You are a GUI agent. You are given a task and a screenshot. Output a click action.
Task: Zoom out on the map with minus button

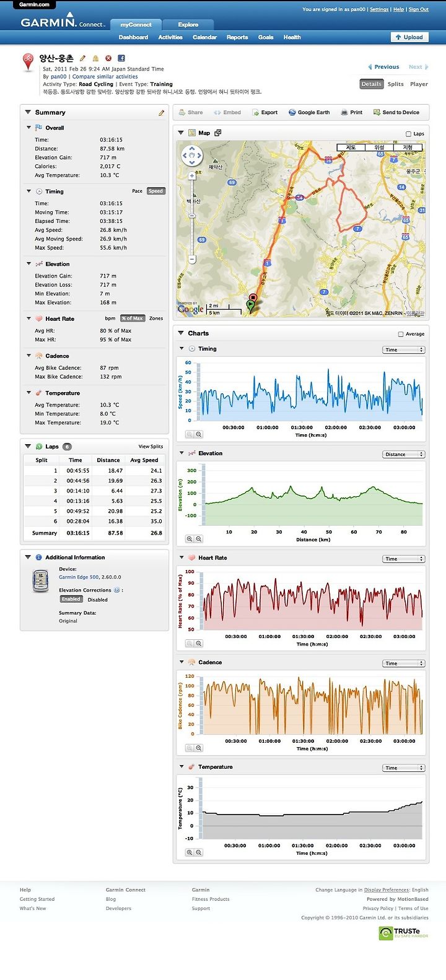coord(192,259)
